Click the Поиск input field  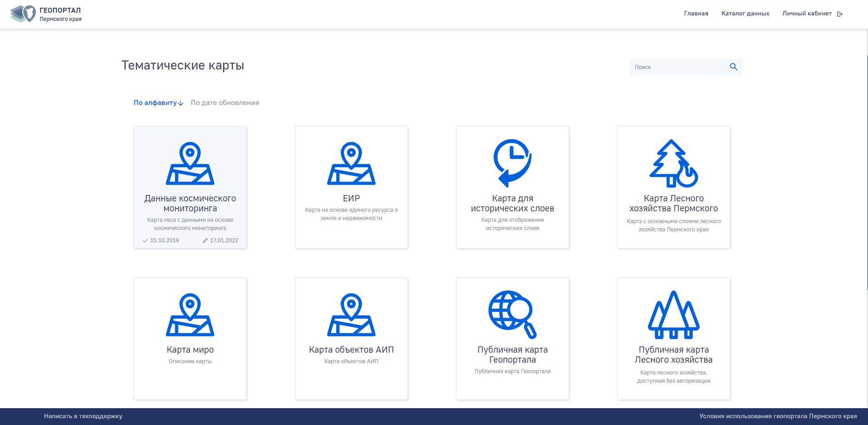pos(677,67)
